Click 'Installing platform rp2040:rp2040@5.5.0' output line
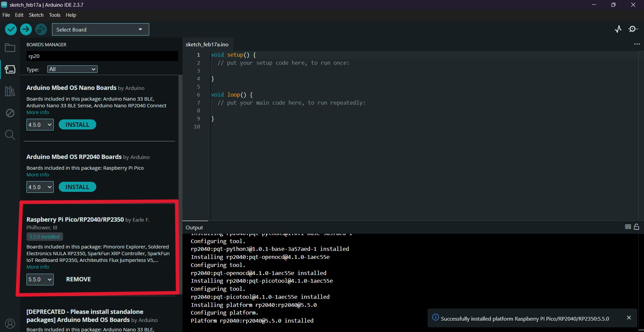This screenshot has width=644, height=332. coord(254,305)
